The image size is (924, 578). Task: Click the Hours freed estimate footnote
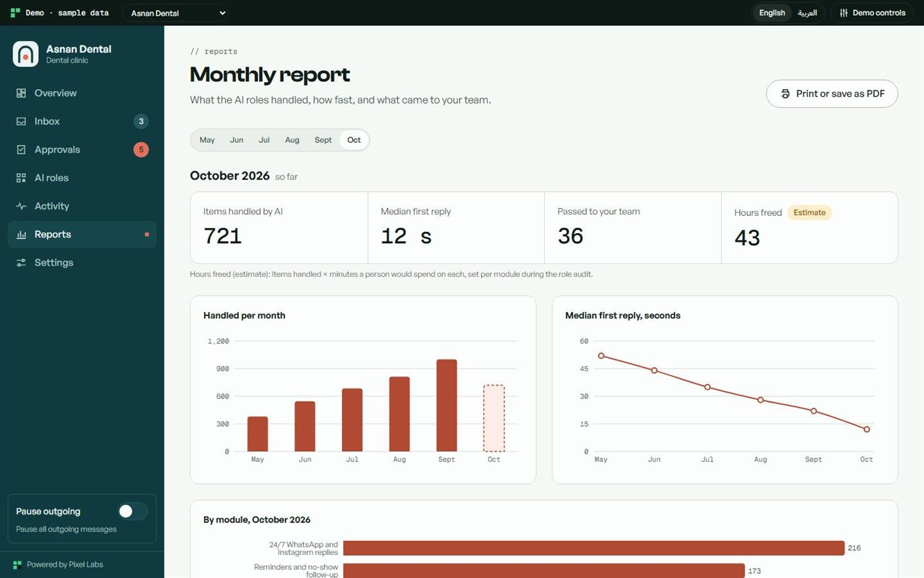[x=391, y=274]
